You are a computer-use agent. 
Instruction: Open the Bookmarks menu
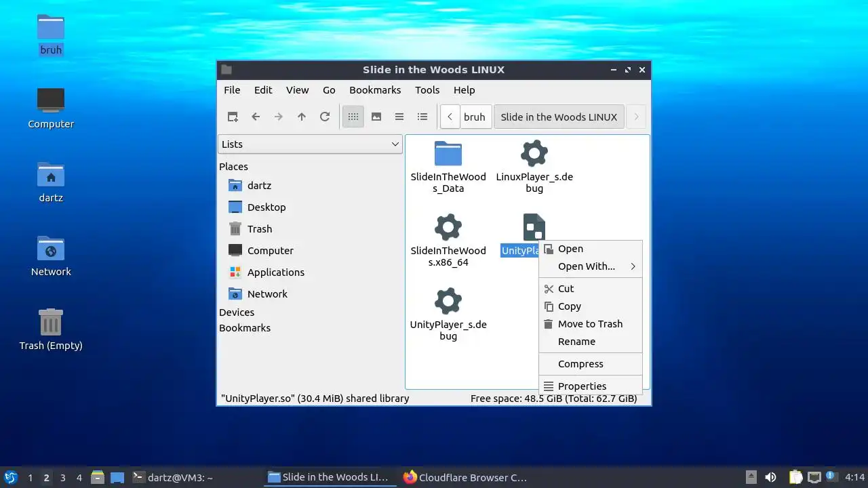tap(375, 89)
